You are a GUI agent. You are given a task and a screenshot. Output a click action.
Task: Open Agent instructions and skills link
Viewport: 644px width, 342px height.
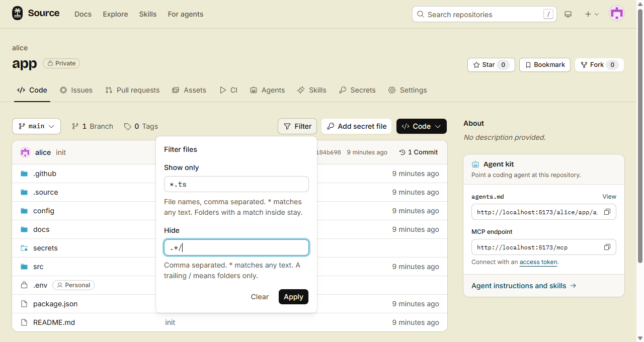[524, 286]
